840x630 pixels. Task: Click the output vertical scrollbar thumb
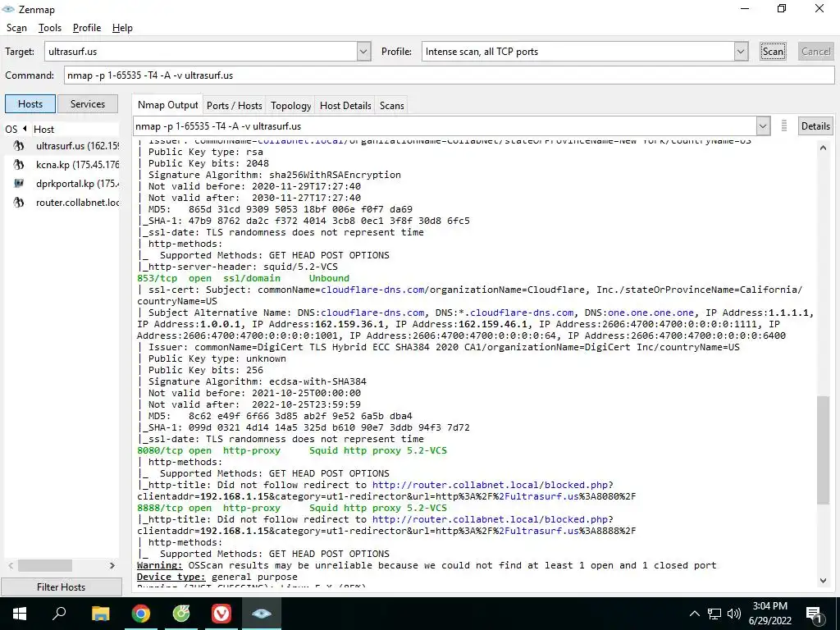tap(823, 450)
